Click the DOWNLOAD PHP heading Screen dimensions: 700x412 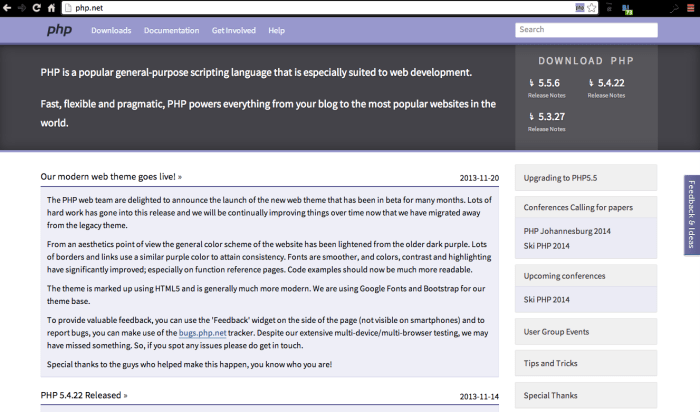(x=586, y=61)
